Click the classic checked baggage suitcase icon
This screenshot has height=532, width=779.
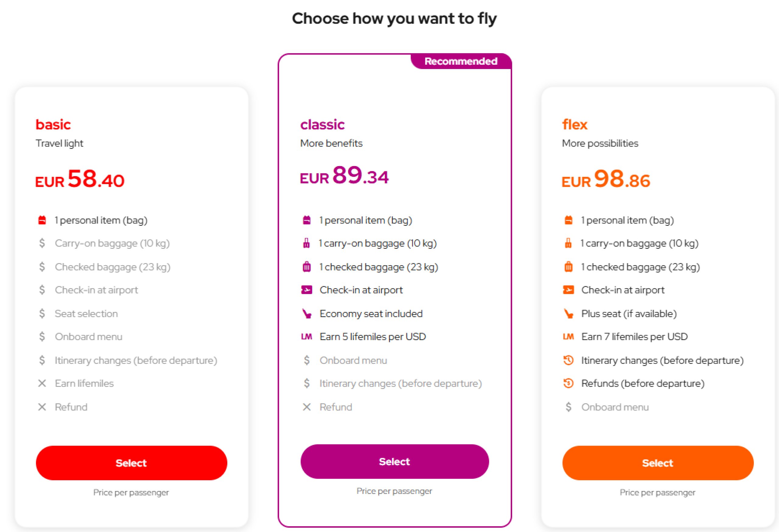point(307,267)
